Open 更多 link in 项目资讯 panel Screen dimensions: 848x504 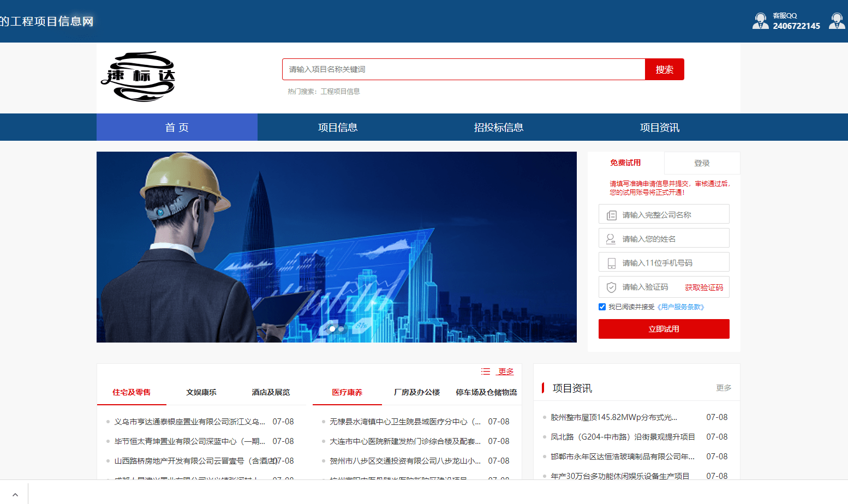click(x=724, y=388)
